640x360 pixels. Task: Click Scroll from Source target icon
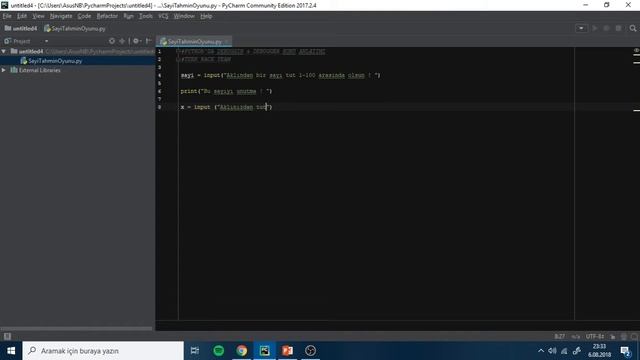click(x=112, y=41)
